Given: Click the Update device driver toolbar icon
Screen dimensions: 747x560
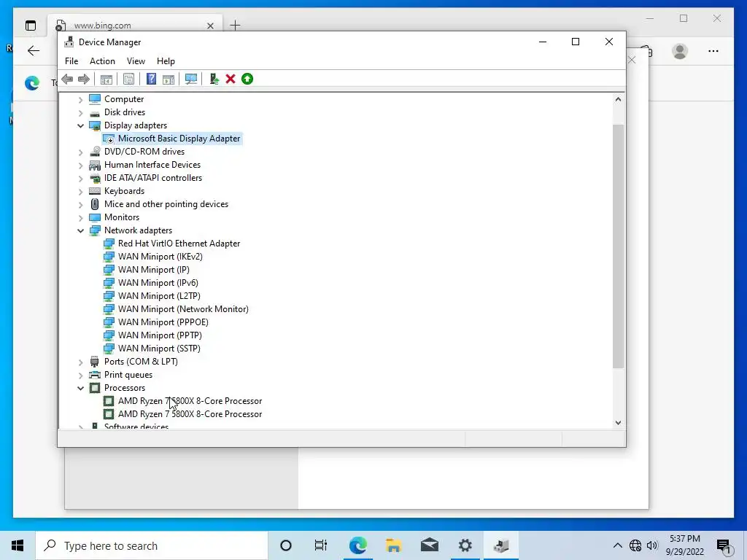Looking at the screenshot, I should (x=214, y=79).
